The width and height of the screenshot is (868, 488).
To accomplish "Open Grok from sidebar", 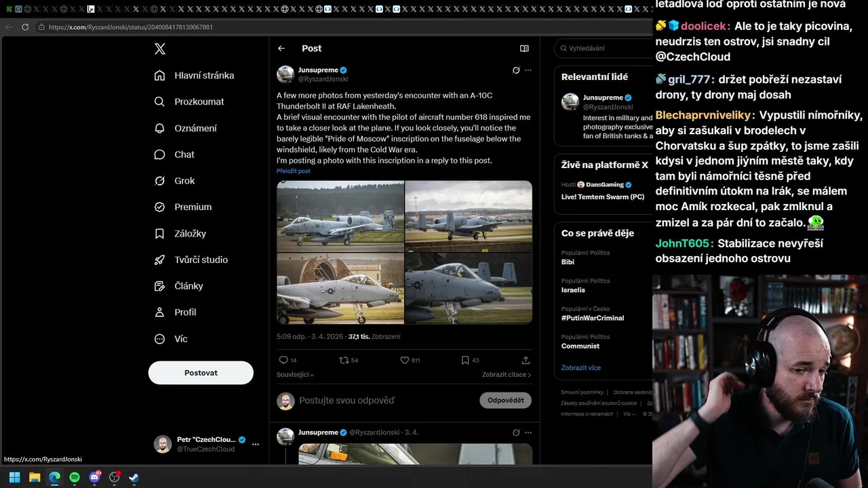I will pyautogui.click(x=174, y=181).
